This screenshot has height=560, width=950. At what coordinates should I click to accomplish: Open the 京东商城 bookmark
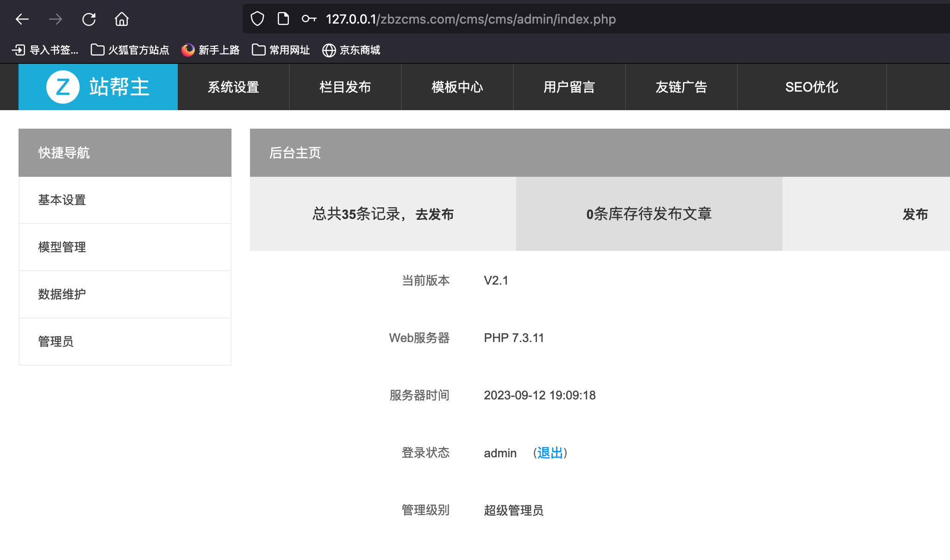coord(351,50)
